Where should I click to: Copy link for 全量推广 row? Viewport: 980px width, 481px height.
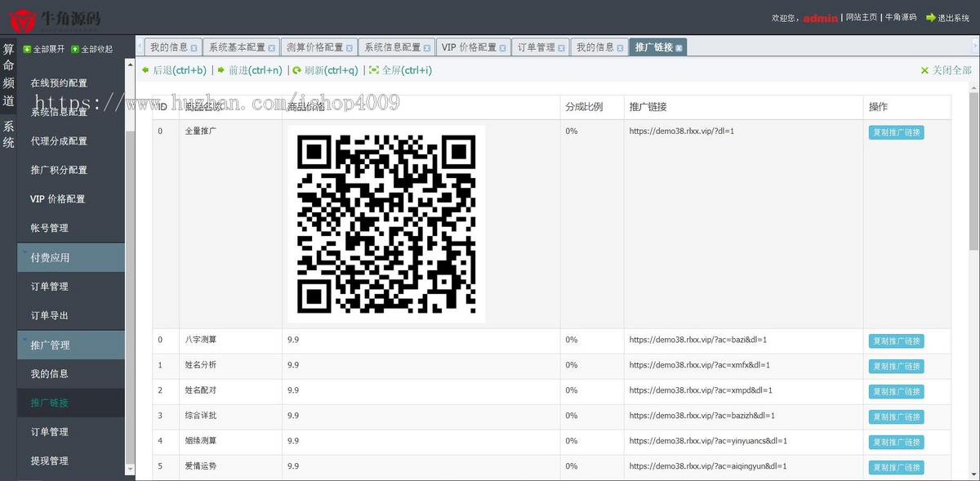point(896,132)
